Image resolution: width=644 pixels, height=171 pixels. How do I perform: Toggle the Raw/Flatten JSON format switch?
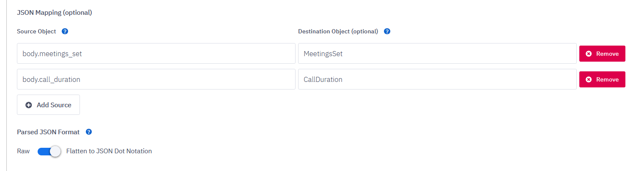click(x=49, y=151)
